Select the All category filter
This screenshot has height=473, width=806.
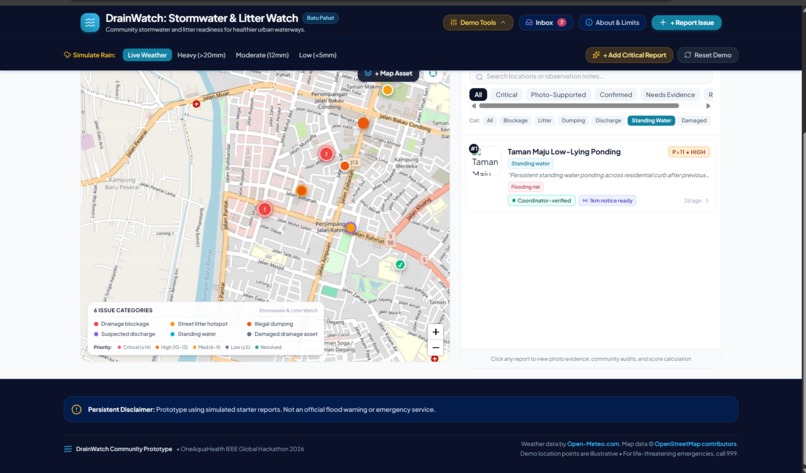pos(490,121)
